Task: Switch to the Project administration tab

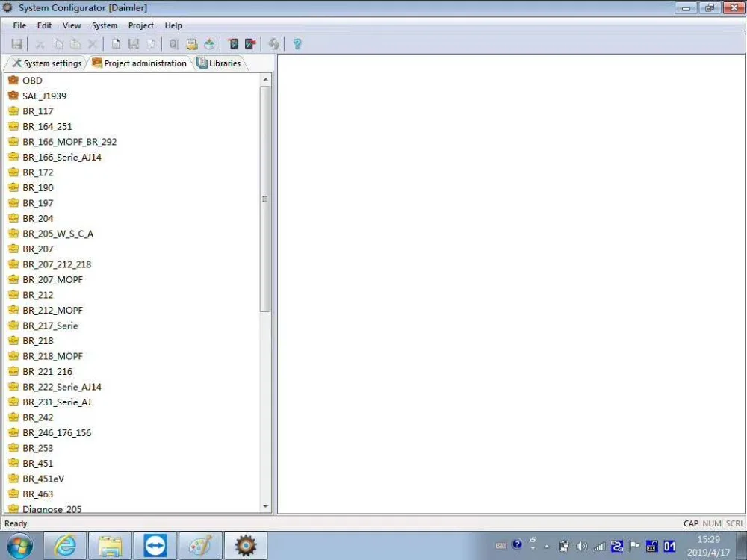Action: pos(139,63)
